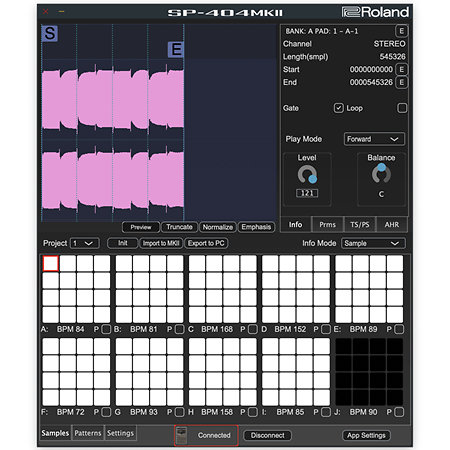Image resolution: width=450 pixels, height=450 pixels.
Task: Click the Level knob
Action: pyautogui.click(x=307, y=175)
